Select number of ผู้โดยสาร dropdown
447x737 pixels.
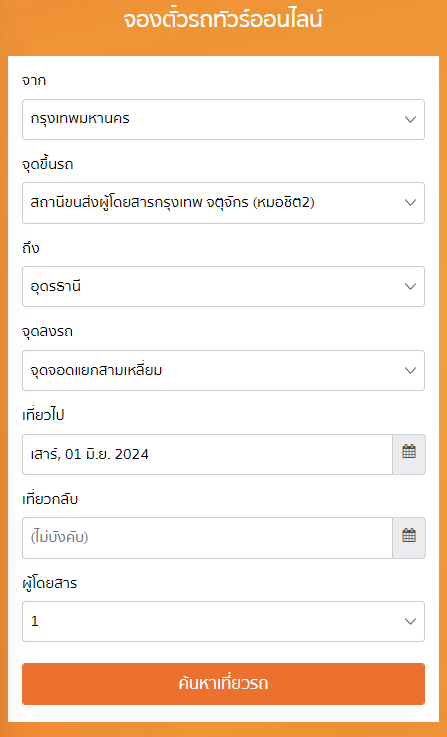coord(223,621)
